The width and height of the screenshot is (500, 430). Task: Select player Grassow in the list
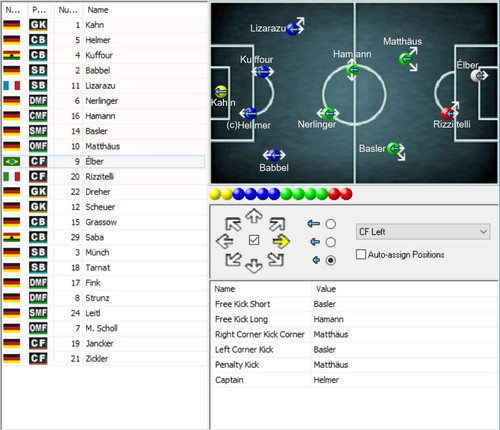click(x=103, y=222)
